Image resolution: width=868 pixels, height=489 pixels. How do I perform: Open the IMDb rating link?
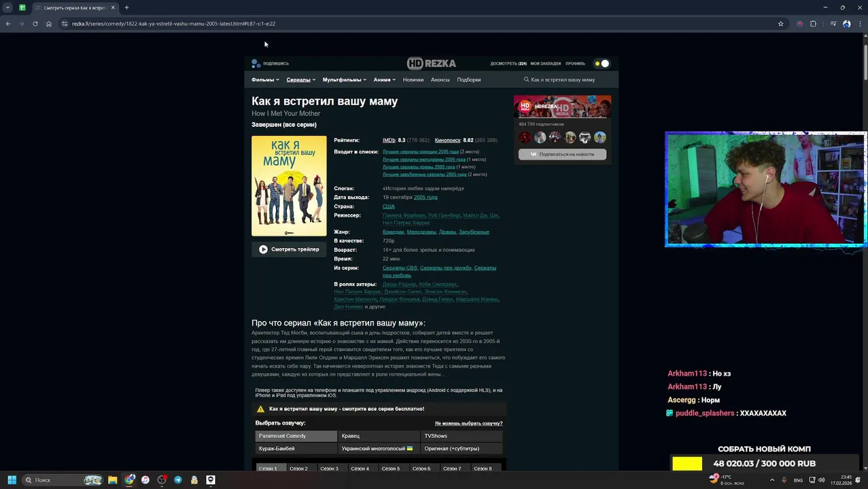coord(389,140)
